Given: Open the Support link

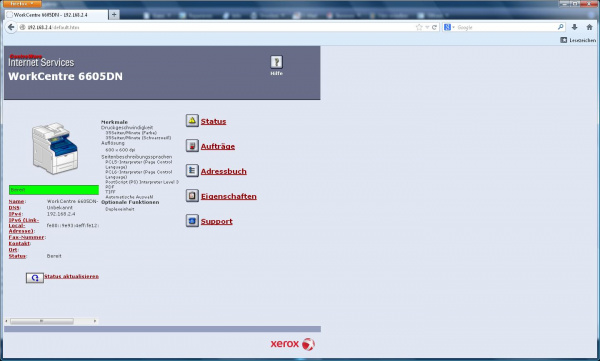Looking at the screenshot, I should [217, 221].
